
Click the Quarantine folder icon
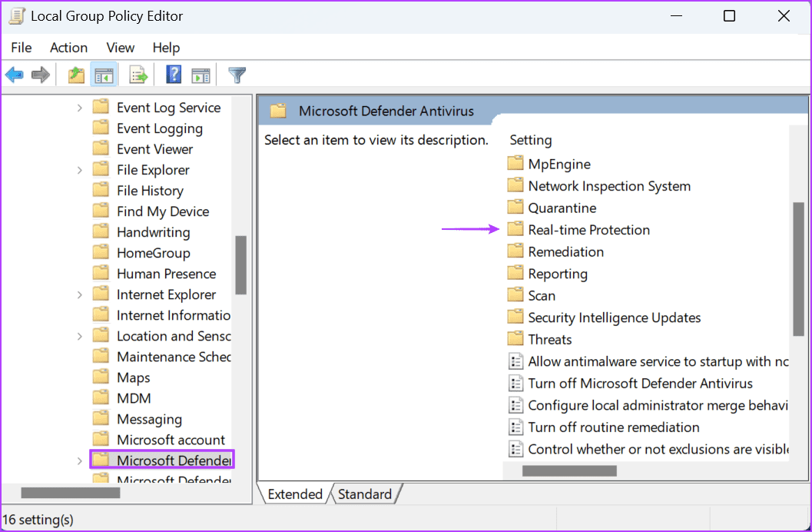(x=515, y=208)
